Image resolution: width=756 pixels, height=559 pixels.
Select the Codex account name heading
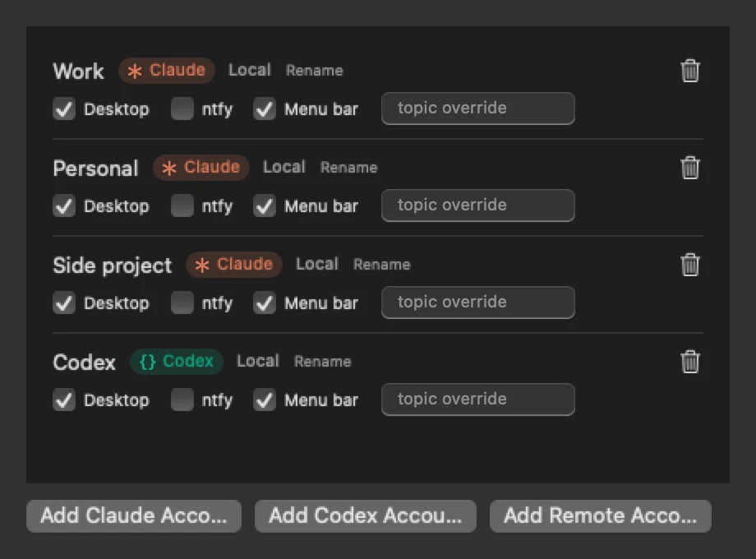(x=85, y=363)
